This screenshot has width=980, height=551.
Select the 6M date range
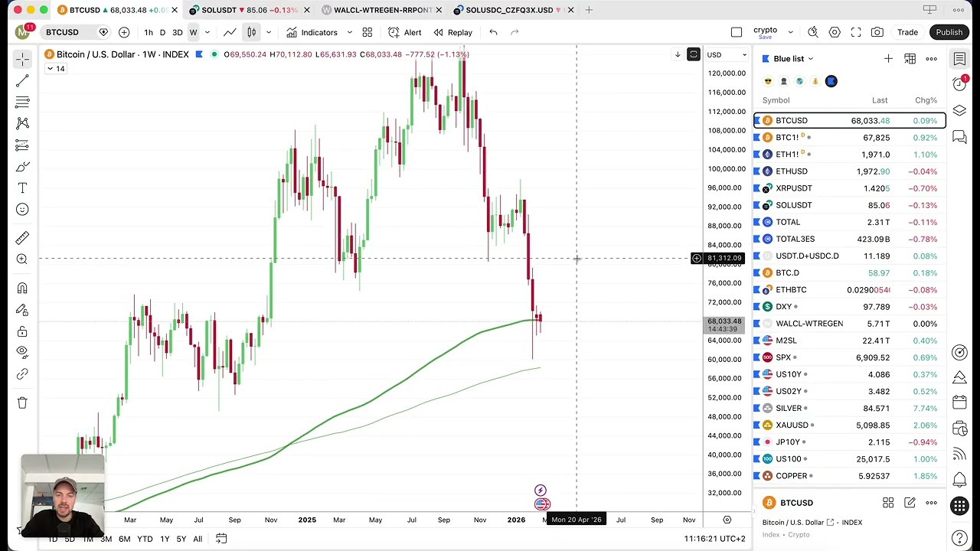click(124, 539)
